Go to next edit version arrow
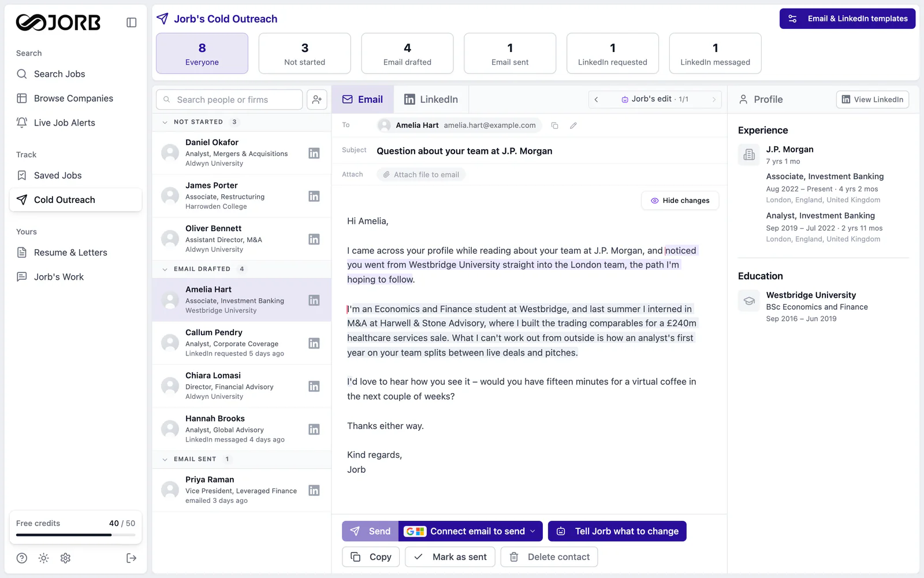Viewport: 924px width, 578px height. click(x=714, y=99)
